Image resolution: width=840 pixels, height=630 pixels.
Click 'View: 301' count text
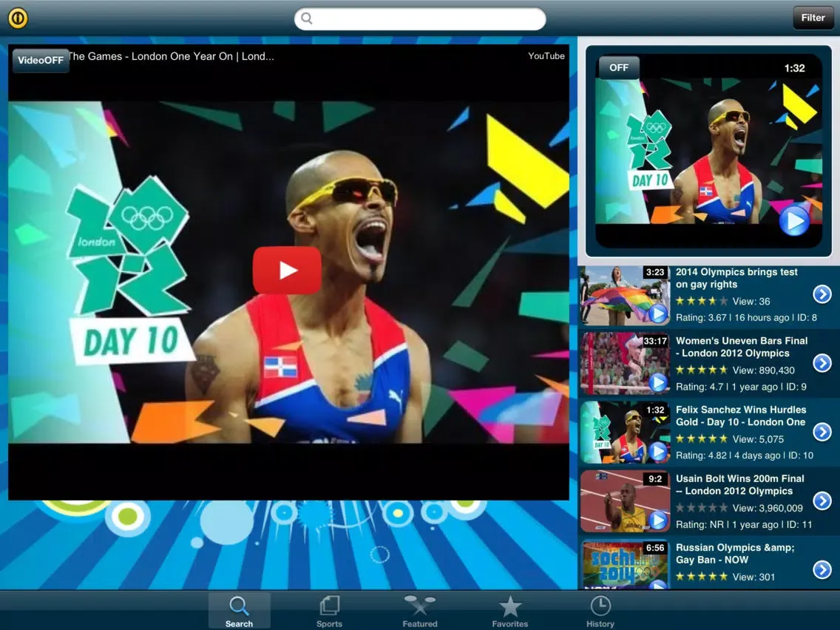(753, 577)
